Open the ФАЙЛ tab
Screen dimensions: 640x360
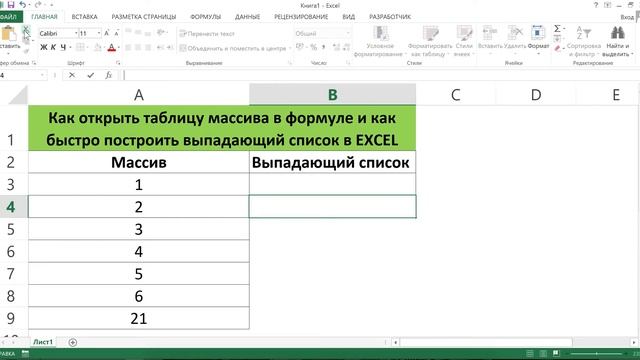click(x=9, y=17)
